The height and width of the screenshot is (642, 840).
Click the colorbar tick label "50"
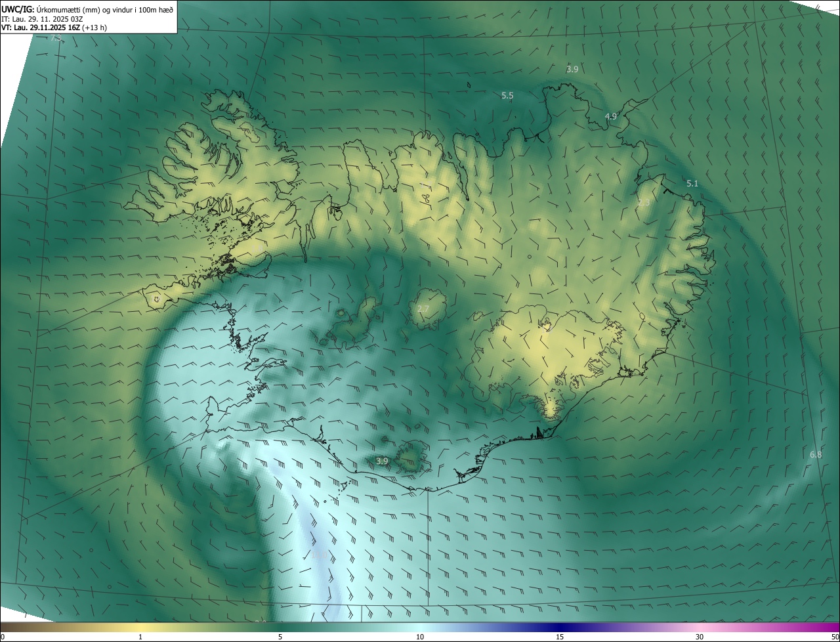[x=835, y=637]
